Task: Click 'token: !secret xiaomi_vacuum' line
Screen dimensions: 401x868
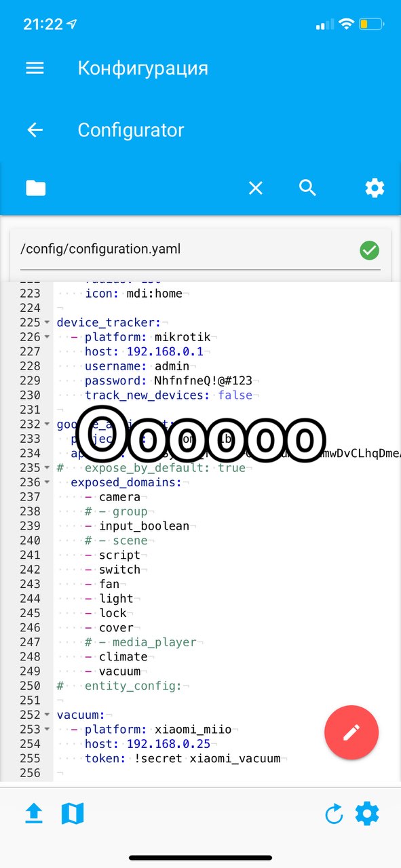Action: [183, 759]
